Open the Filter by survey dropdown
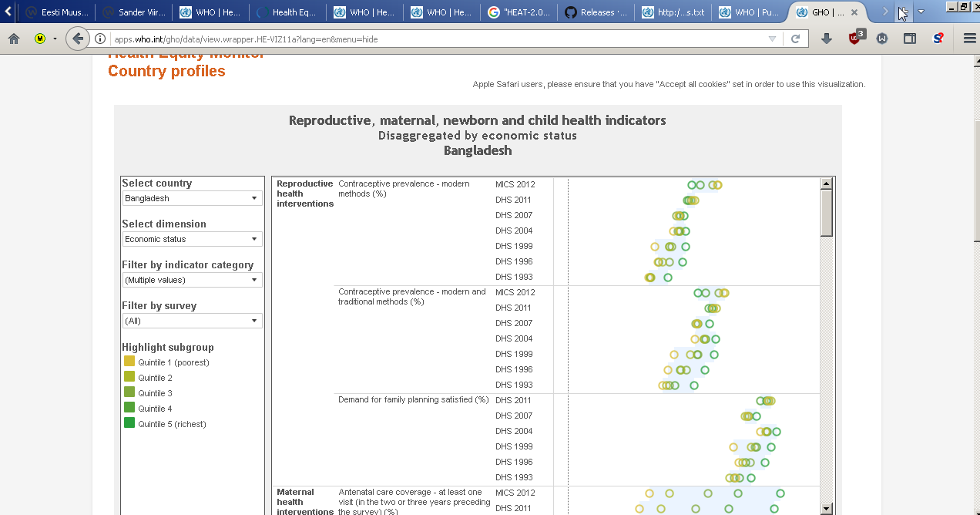Screen dimensions: 980x515 point(192,321)
